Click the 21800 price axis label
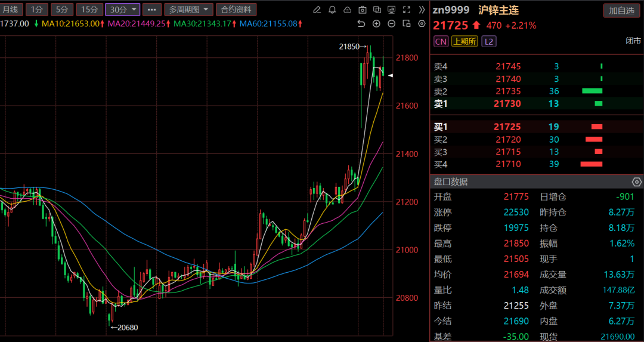The width and height of the screenshot is (644, 342). click(407, 58)
